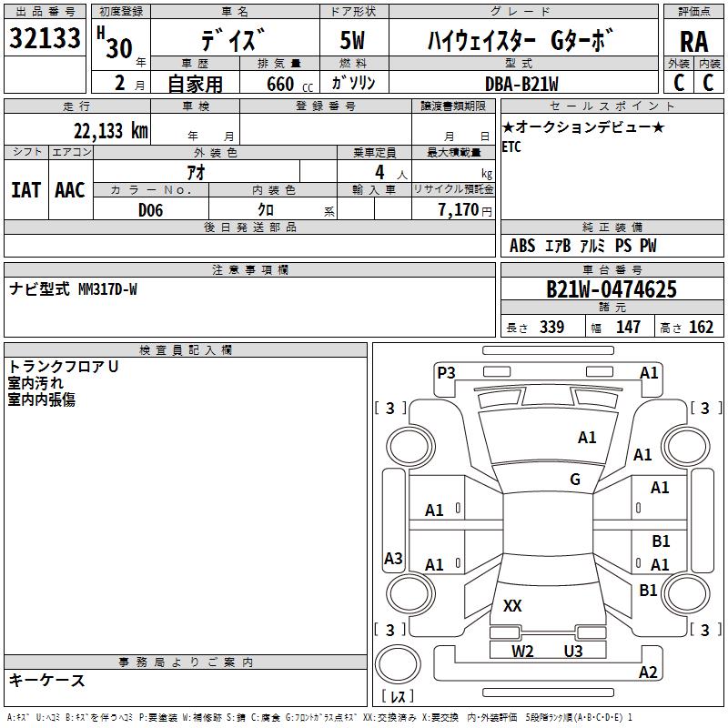Click the ★オークションデビュー★ sales point
728x728 pixels.
pos(583,126)
